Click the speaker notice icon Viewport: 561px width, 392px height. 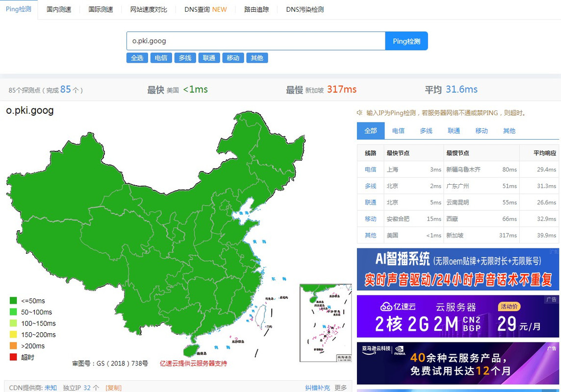click(x=359, y=113)
